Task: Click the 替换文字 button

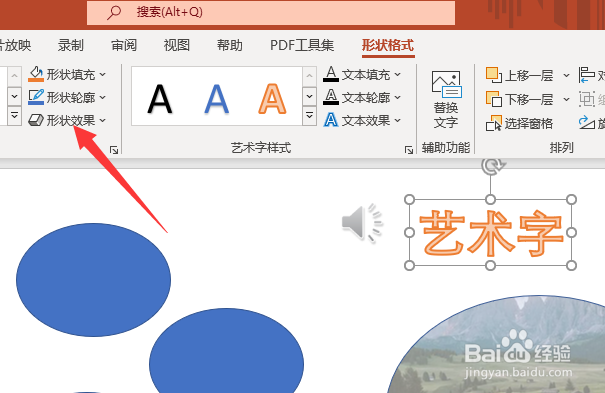Action: (x=446, y=100)
